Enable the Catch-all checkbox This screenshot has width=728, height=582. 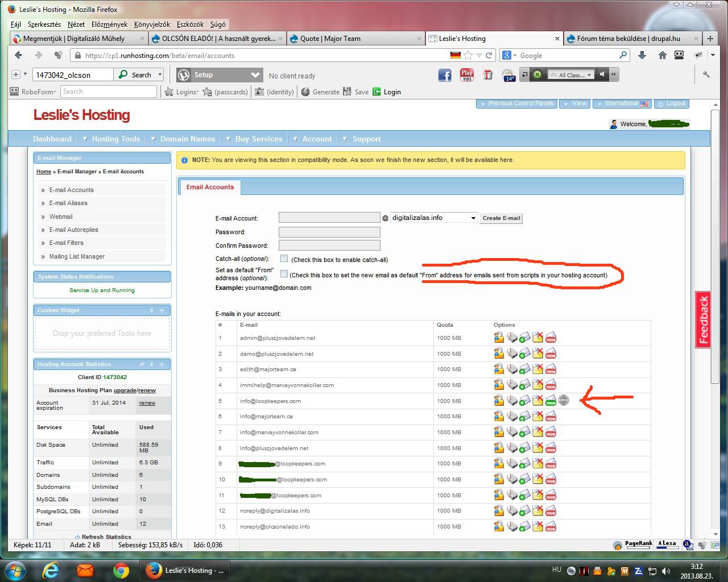click(284, 259)
